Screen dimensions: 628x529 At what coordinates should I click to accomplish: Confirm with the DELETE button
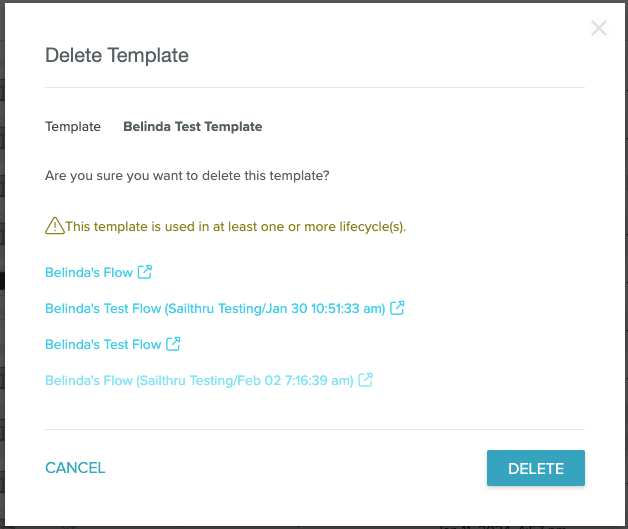[535, 468]
